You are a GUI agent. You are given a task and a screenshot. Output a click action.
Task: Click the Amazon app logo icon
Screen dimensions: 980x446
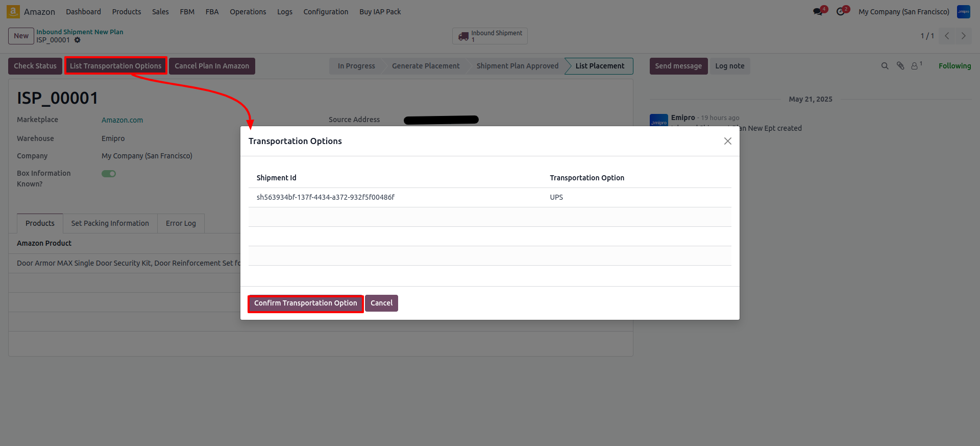tap(13, 11)
